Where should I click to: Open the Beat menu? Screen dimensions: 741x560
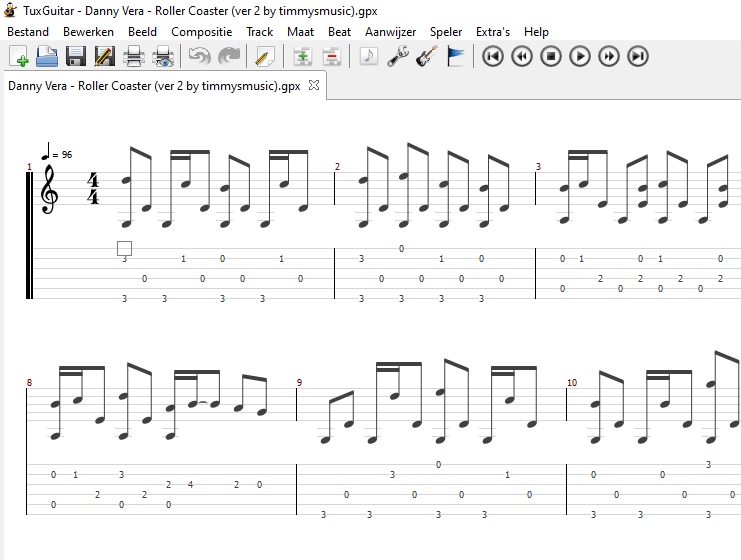click(339, 32)
